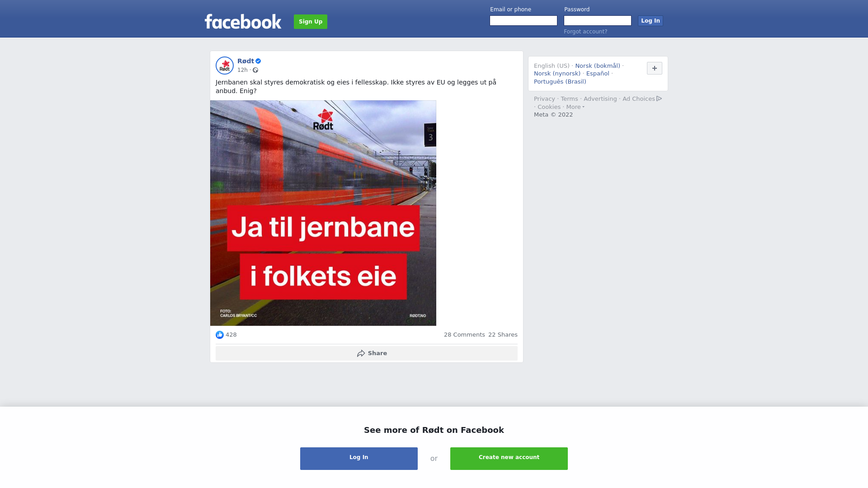
Task: Select the Español language link
Action: click(x=598, y=74)
